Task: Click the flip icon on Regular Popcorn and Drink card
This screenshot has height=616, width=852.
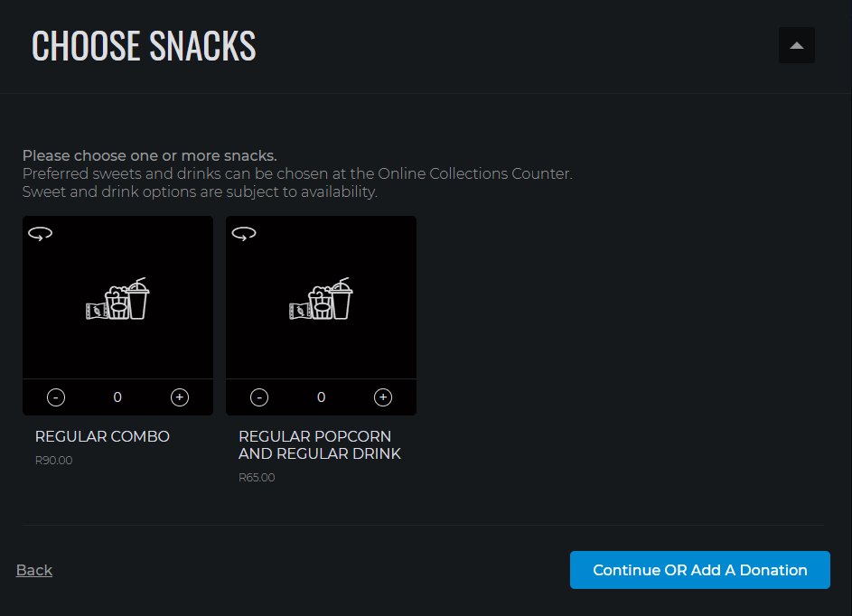Action: click(243, 234)
